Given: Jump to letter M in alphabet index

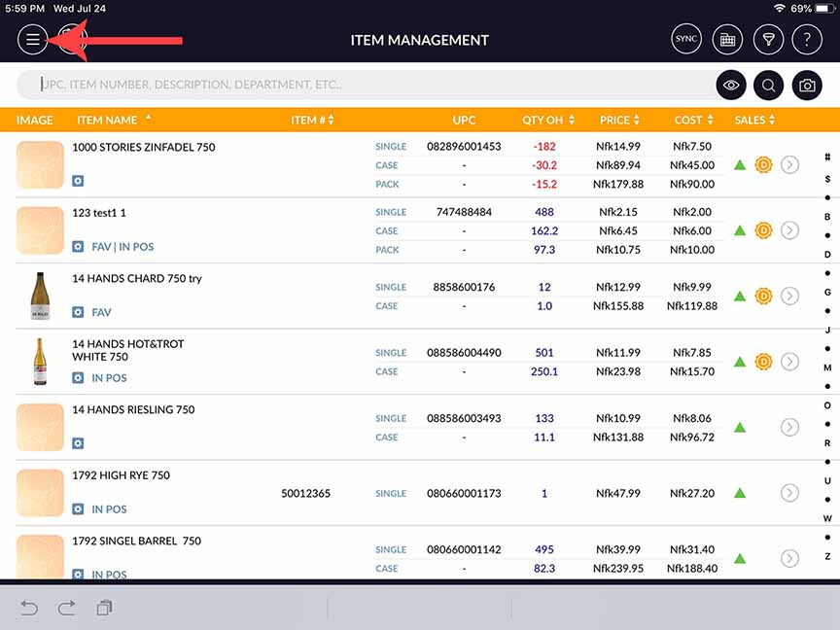Looking at the screenshot, I should (827, 367).
